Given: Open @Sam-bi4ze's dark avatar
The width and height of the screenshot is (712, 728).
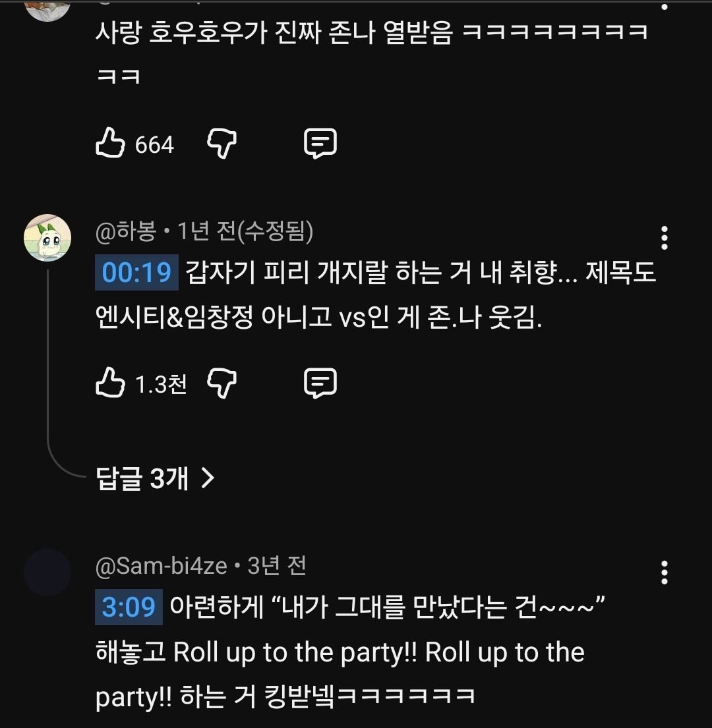Looking at the screenshot, I should coord(47,573).
